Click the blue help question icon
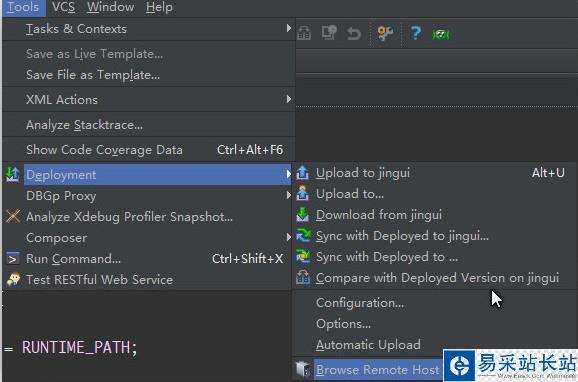Image resolution: width=578 pixels, height=382 pixels. point(416,33)
